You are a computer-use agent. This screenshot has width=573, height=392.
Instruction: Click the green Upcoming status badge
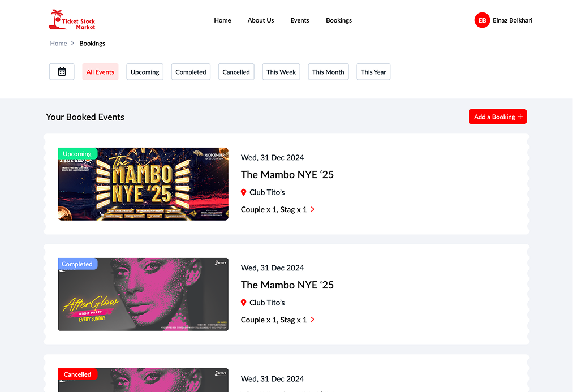(77, 153)
